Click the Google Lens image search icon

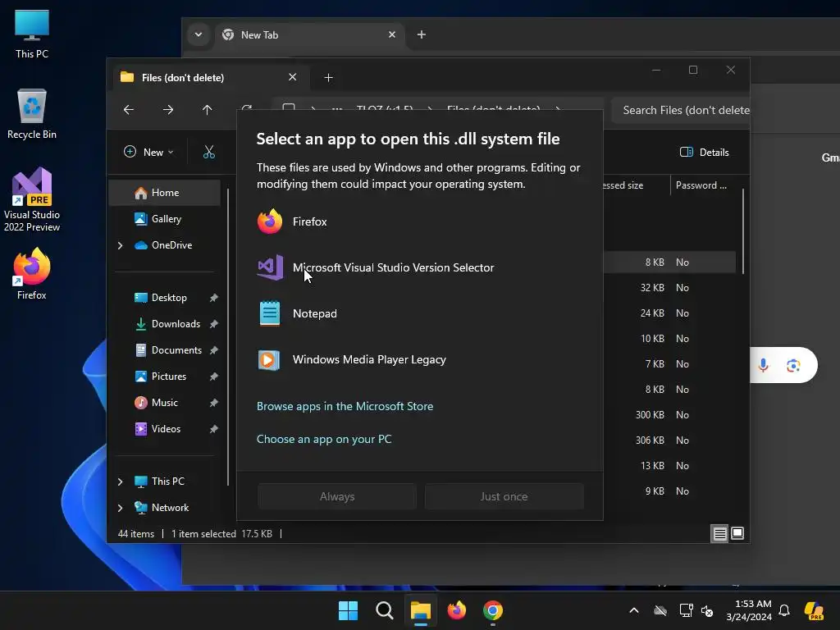(793, 365)
